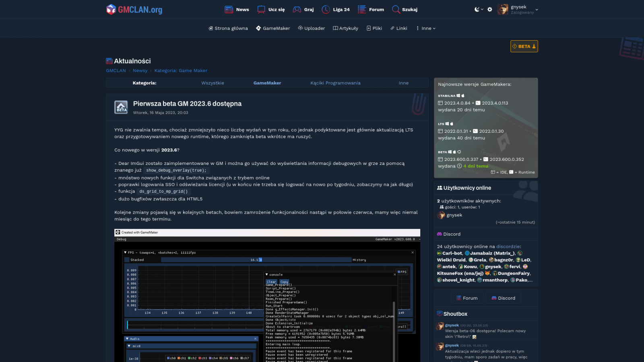
Task: Toggle the dark mode moon switcher
Action: click(478, 9)
